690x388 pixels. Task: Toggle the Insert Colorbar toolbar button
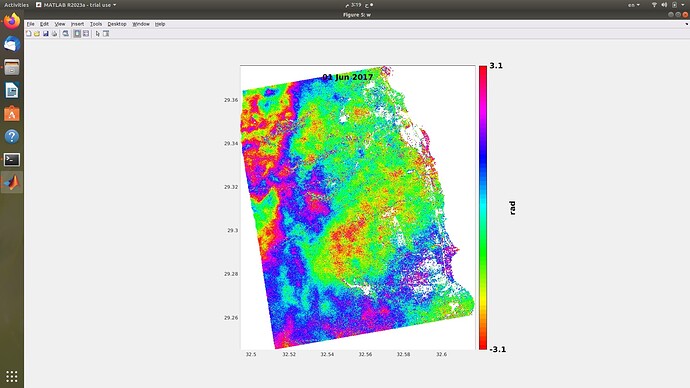[77, 33]
